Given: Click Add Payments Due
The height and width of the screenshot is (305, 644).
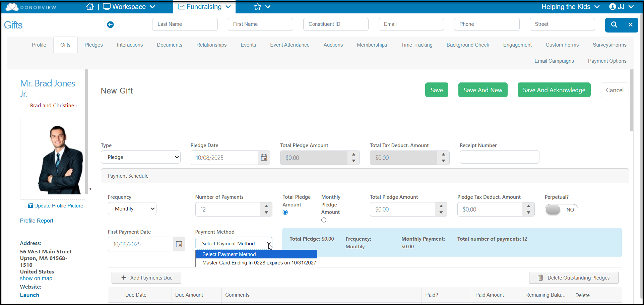Looking at the screenshot, I should (x=146, y=278).
